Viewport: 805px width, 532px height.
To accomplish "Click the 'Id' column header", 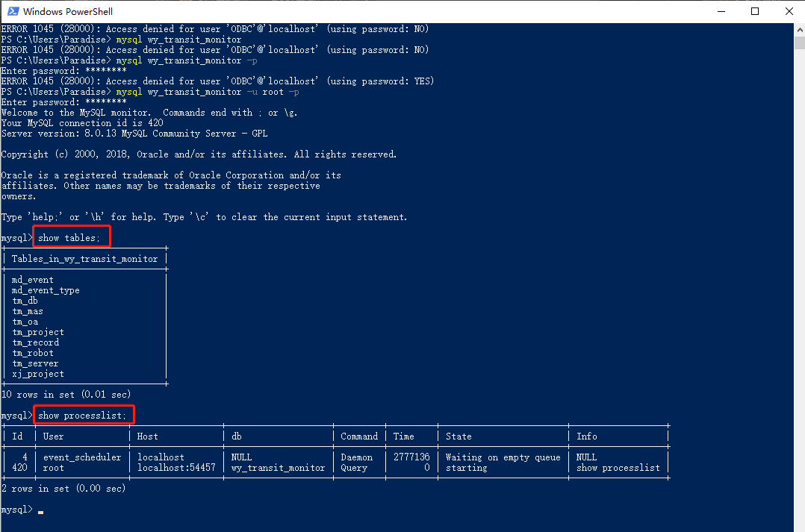I will [17, 436].
